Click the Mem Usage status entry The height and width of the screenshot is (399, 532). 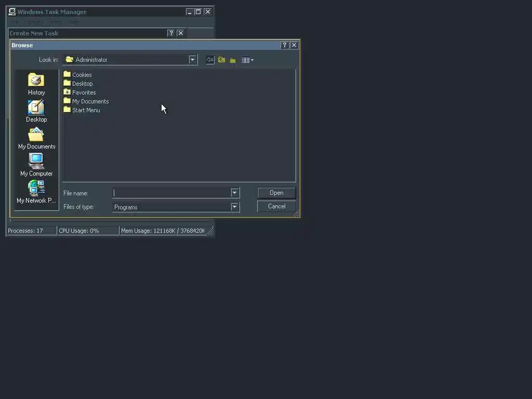pos(163,231)
